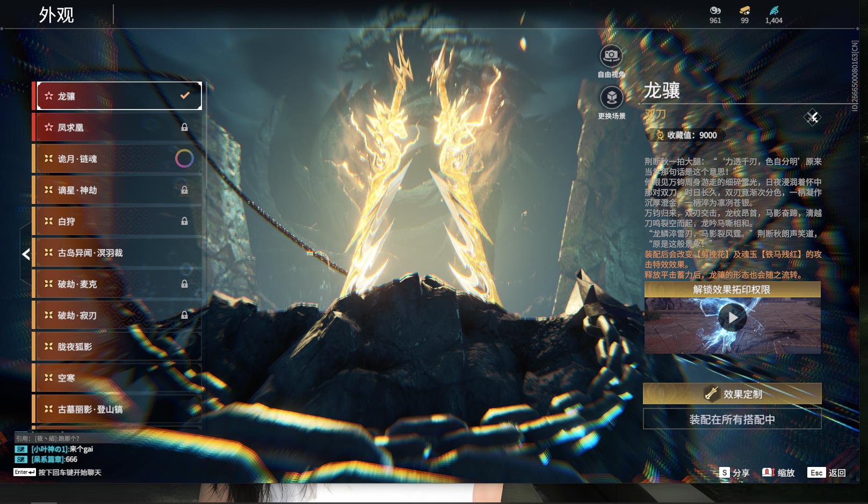This screenshot has width=868, height=504.
Task: Click the 收藏值: 9000 label
Action: click(692, 135)
